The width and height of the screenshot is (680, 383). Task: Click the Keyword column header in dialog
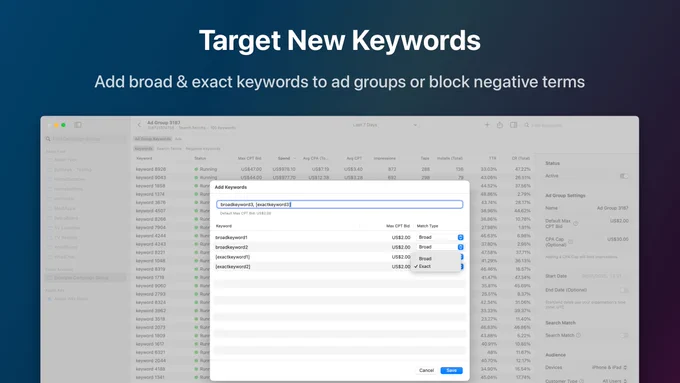pyautogui.click(x=224, y=226)
